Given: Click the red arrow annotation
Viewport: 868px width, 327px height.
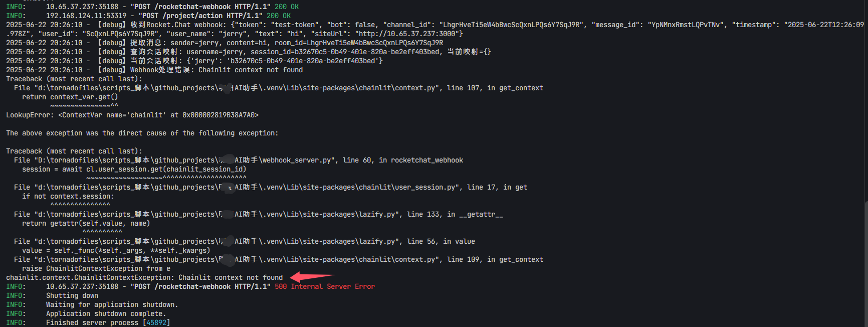Looking at the screenshot, I should click(x=312, y=277).
